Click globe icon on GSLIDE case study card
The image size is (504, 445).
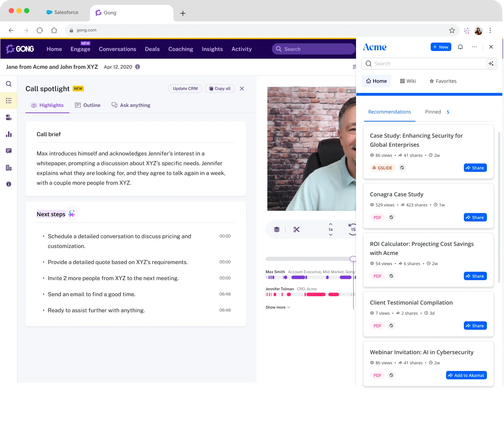coord(402,168)
